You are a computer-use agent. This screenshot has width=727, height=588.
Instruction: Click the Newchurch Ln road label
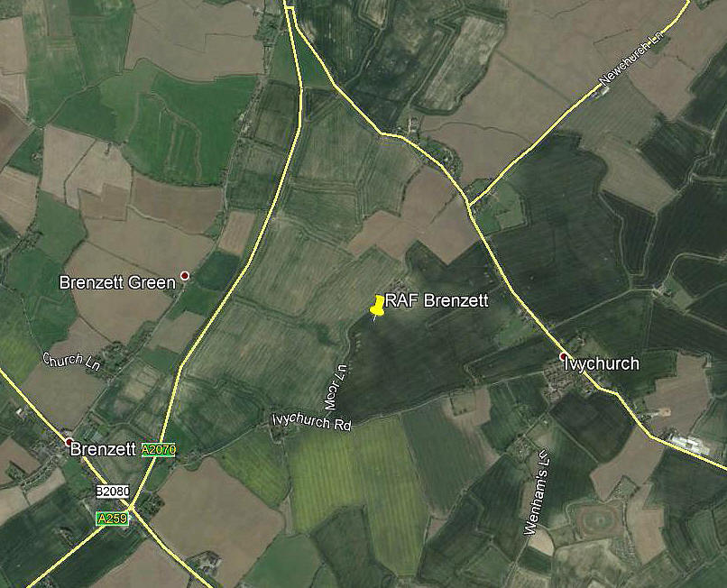pos(632,59)
